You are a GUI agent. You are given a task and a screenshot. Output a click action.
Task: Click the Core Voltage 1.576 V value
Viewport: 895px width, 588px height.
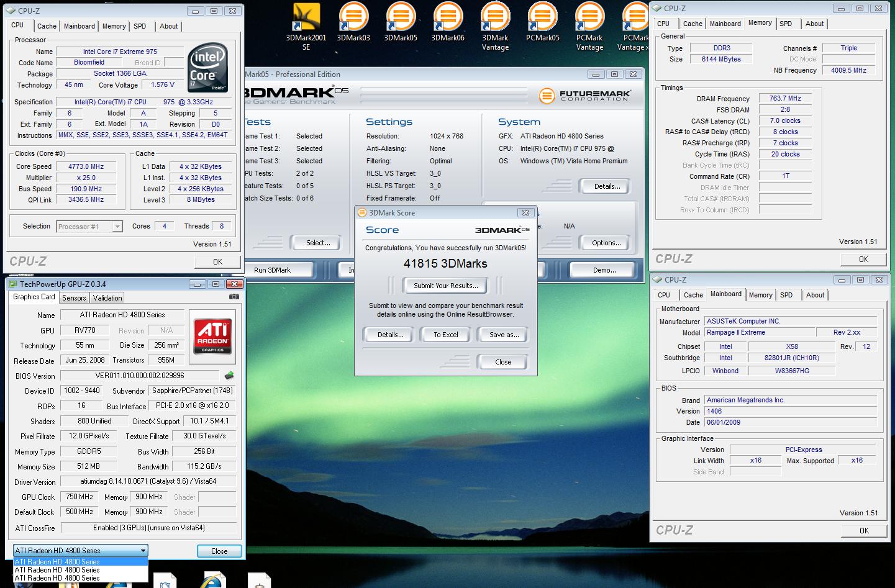[163, 84]
